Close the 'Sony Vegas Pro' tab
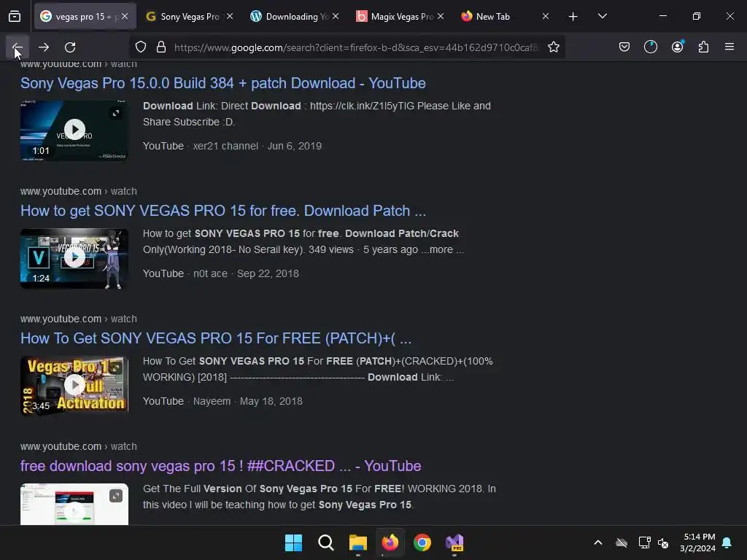Image resolution: width=747 pixels, height=560 pixels. (x=230, y=17)
